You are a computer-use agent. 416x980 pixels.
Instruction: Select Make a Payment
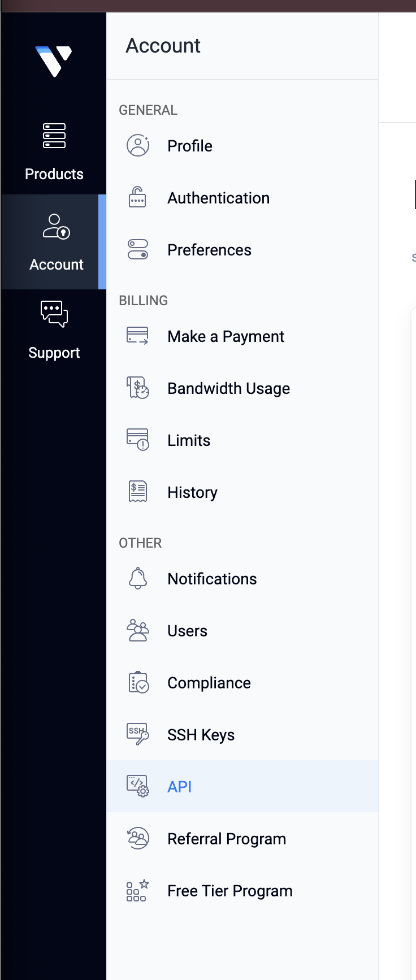coord(226,336)
